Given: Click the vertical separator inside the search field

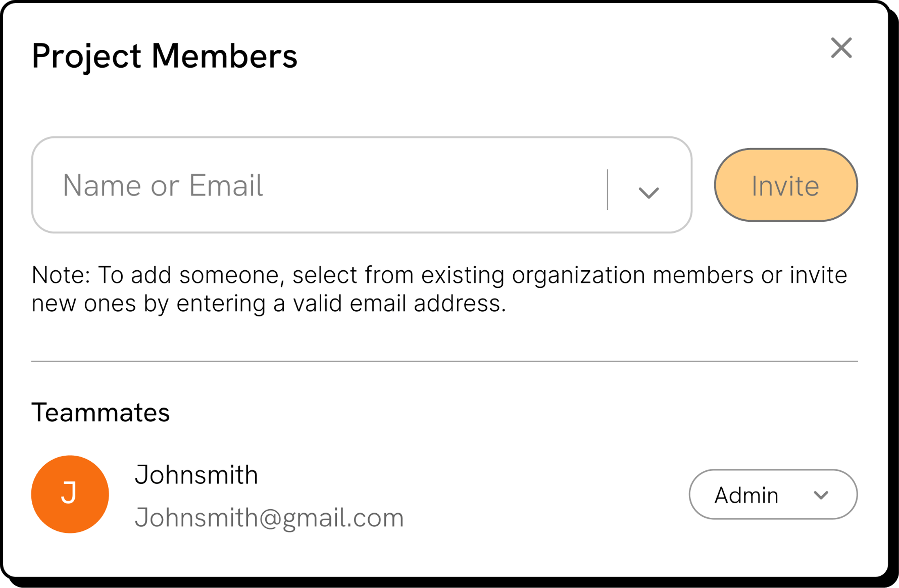Looking at the screenshot, I should coord(607,189).
